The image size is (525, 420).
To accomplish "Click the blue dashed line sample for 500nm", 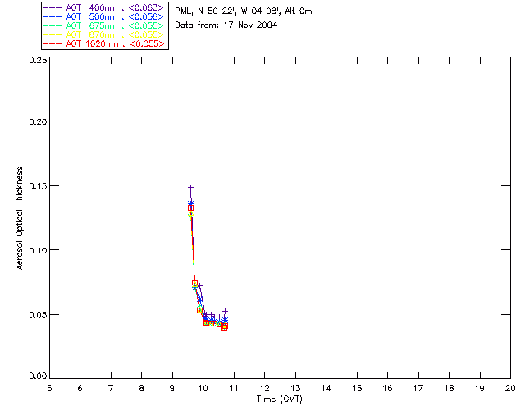I will [x=52, y=16].
